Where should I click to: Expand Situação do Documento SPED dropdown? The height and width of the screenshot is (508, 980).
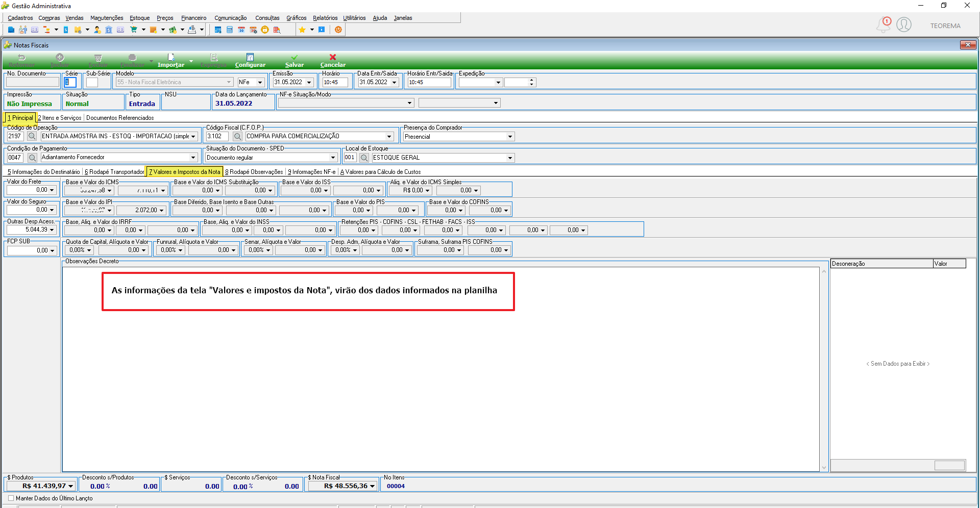point(333,158)
